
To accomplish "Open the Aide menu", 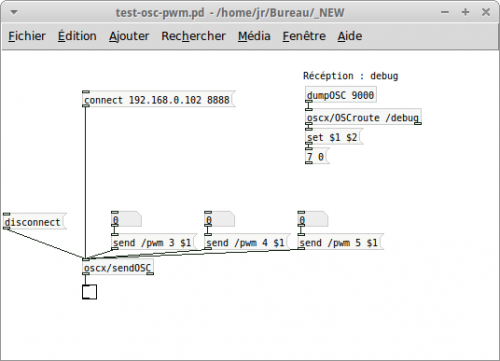I will (x=350, y=36).
